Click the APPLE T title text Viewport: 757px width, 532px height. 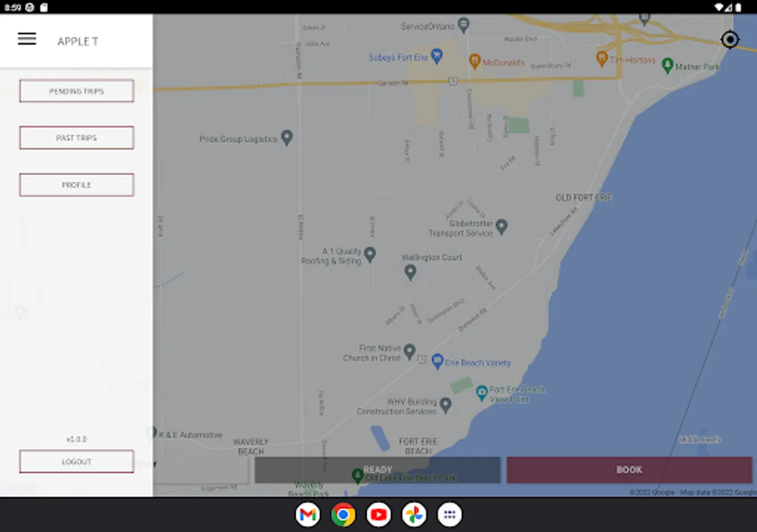77,41
